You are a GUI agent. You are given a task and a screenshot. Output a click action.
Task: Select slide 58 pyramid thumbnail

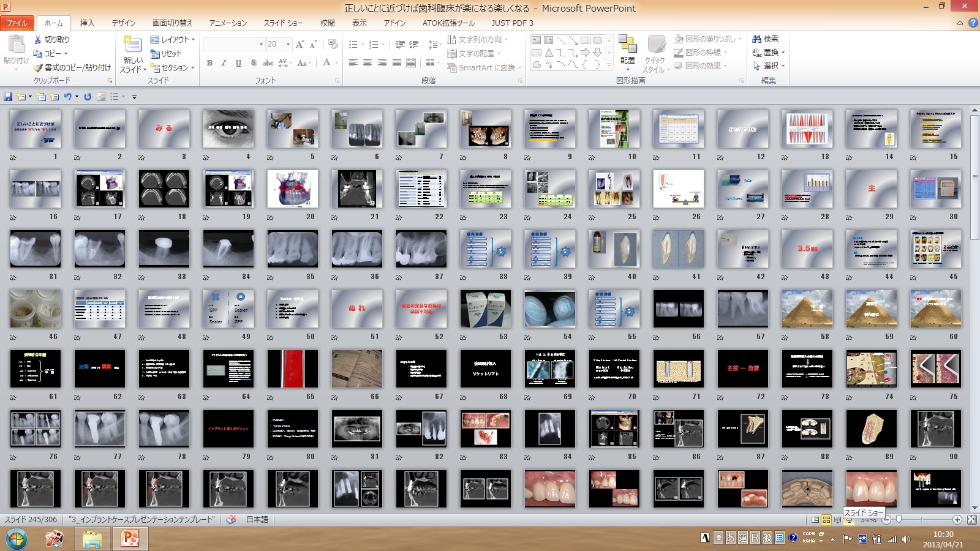(x=807, y=309)
